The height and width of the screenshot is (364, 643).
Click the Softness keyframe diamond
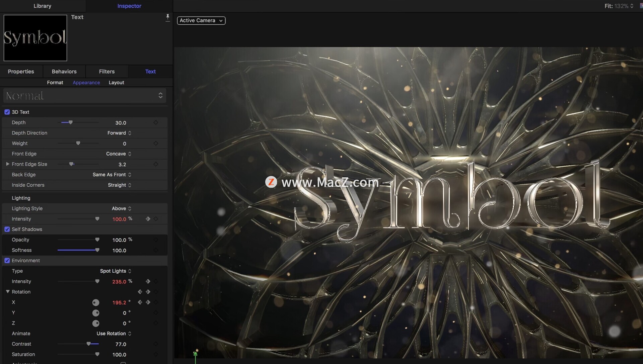point(156,250)
